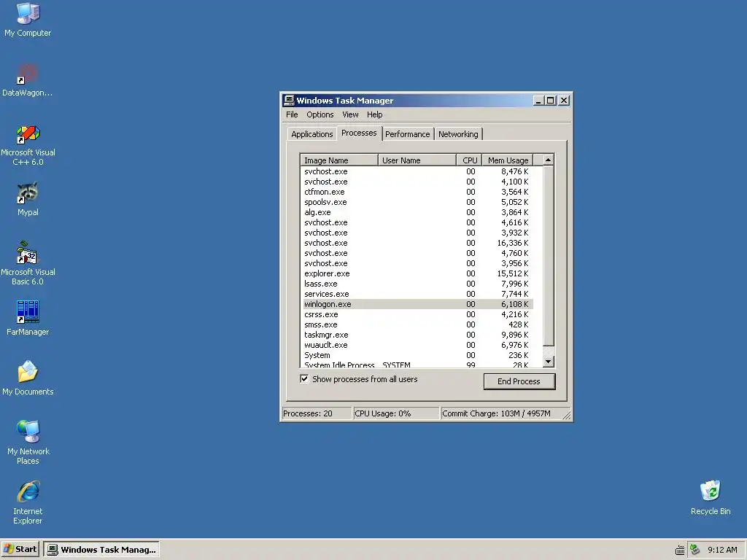
Task: Select the alg.exe process
Action: click(x=417, y=212)
